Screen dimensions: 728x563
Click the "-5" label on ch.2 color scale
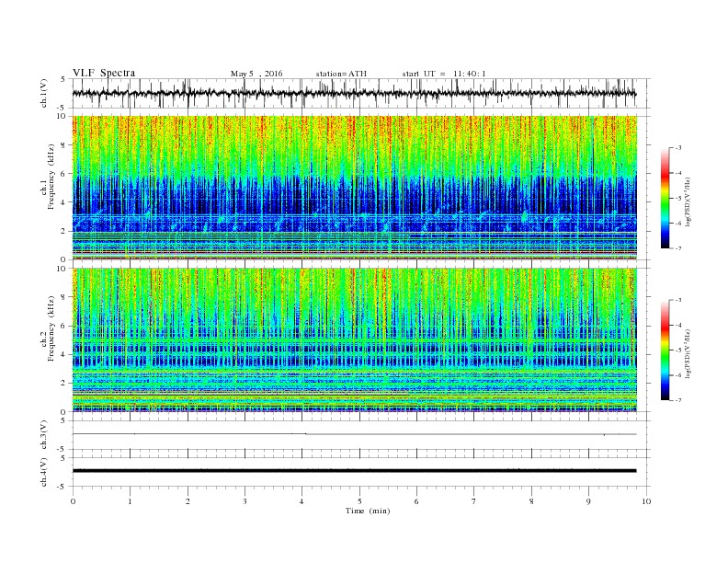click(678, 350)
